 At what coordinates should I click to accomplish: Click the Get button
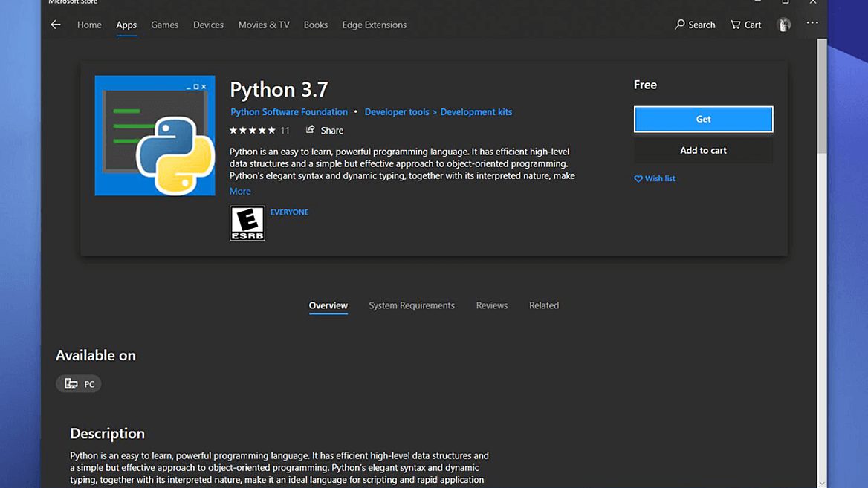coord(703,119)
